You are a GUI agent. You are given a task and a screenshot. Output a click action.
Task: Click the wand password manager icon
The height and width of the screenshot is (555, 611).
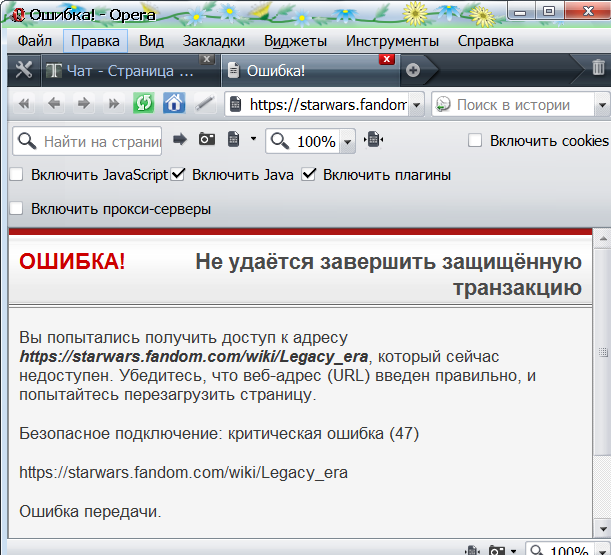point(205,104)
